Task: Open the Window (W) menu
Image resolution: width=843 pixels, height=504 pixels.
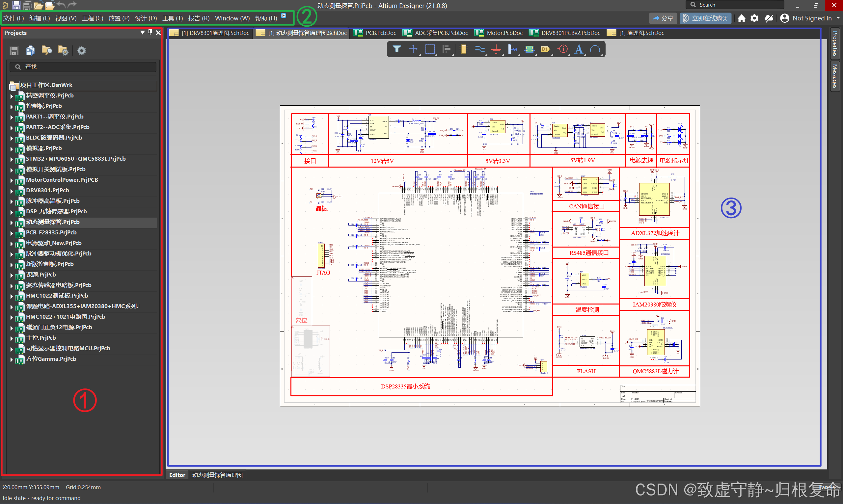Action: point(232,18)
